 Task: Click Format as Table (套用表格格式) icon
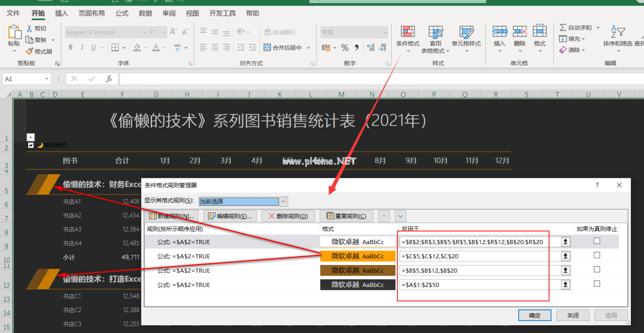coord(436,32)
